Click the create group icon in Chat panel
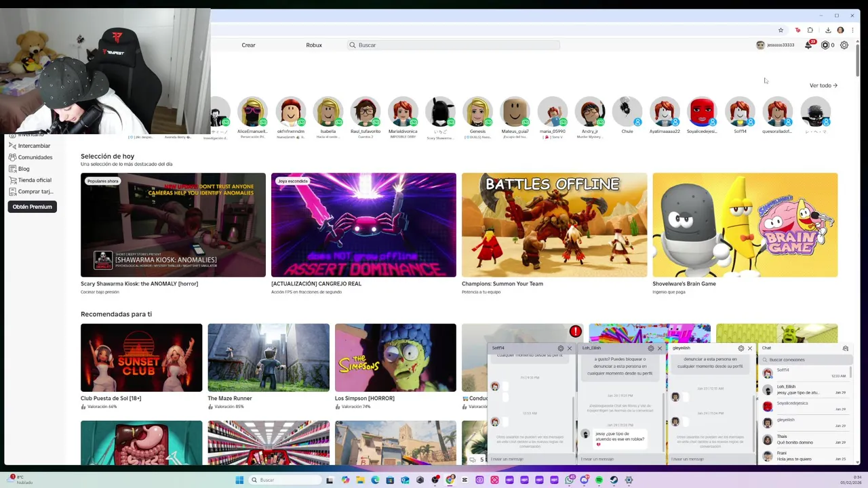The width and height of the screenshot is (868, 488). point(845,348)
